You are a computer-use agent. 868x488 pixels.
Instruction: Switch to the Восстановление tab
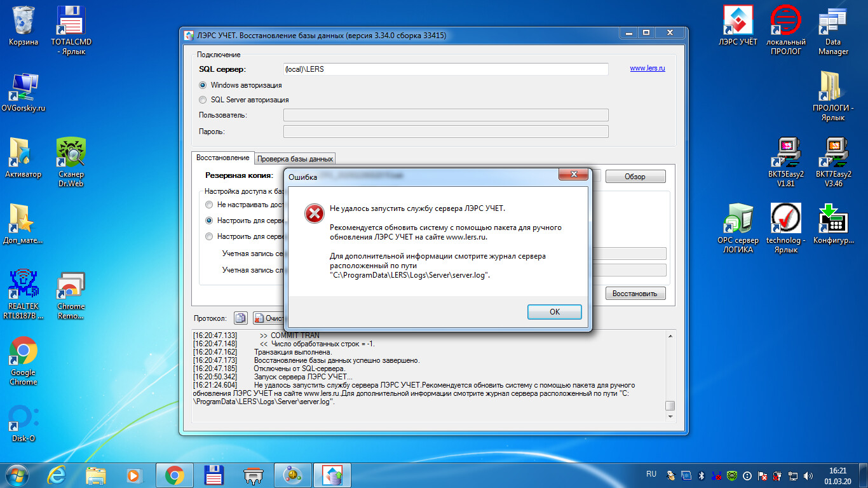(222, 158)
